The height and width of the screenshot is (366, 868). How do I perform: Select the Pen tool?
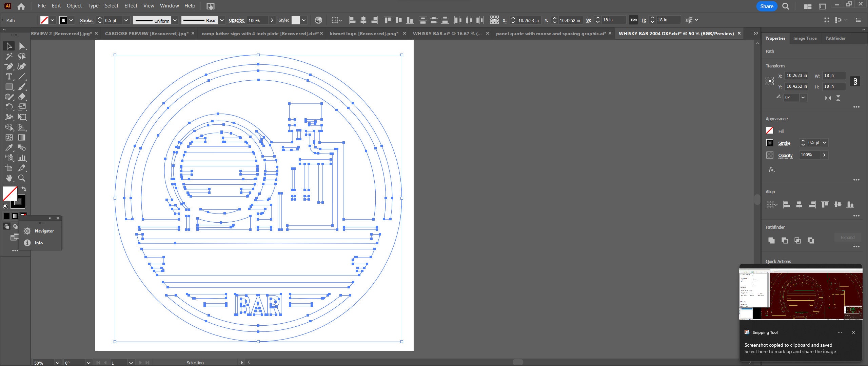[9, 66]
